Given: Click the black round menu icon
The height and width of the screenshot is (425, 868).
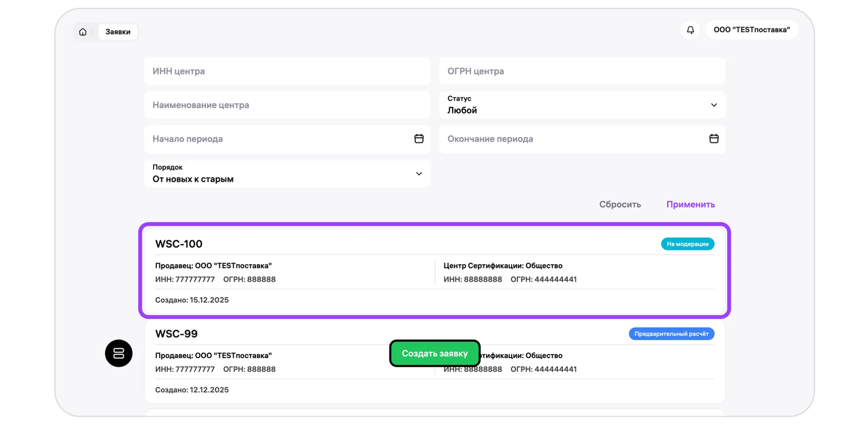Looking at the screenshot, I should point(119,353).
